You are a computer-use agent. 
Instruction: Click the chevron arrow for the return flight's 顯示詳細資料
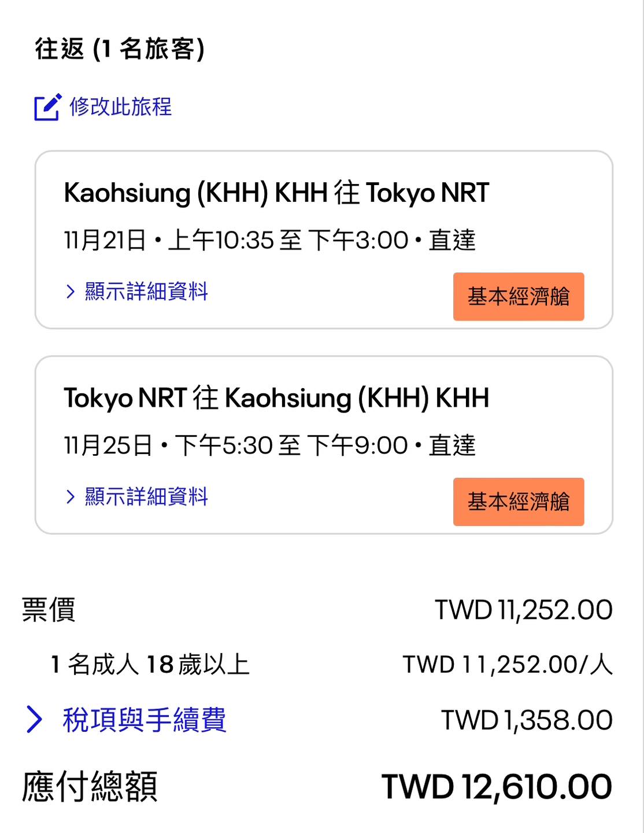click(71, 496)
